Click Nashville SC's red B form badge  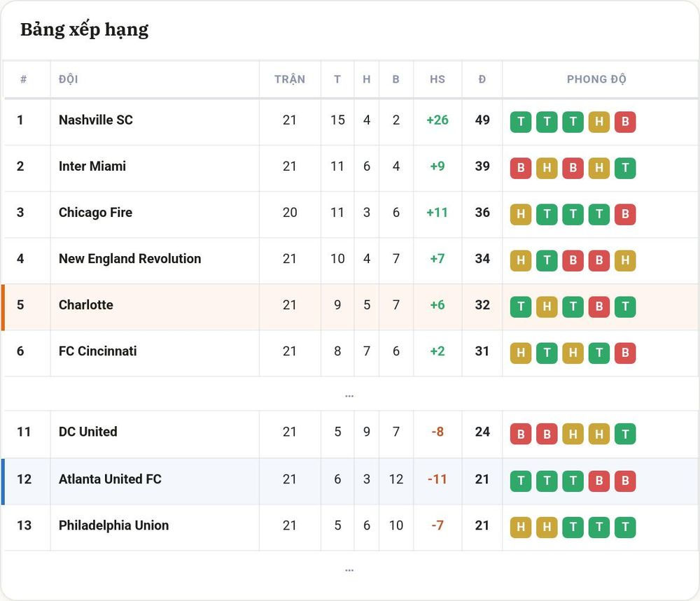pyautogui.click(x=625, y=121)
